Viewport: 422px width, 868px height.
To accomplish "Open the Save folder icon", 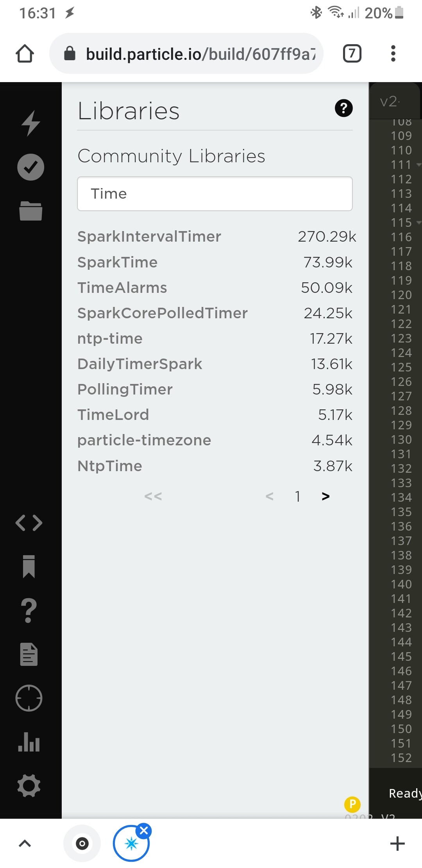I will point(30,211).
